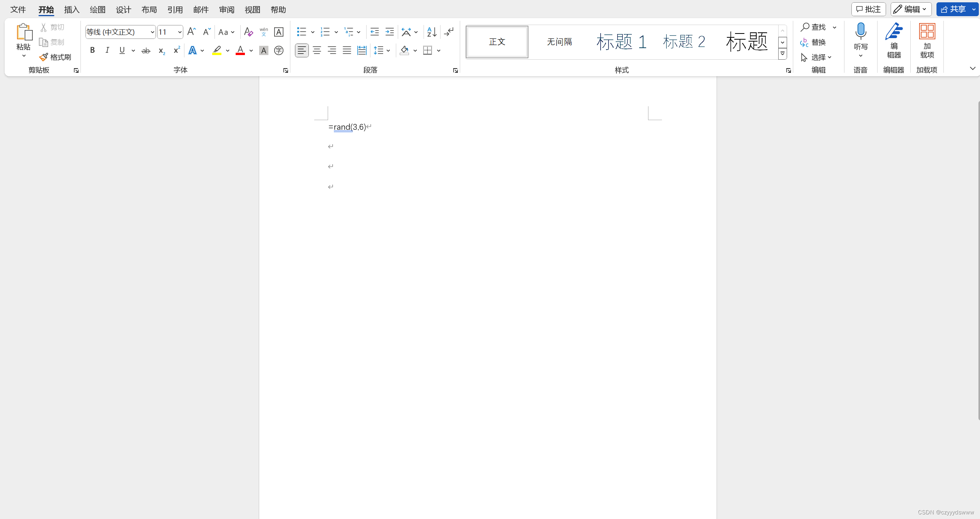Click the clear formatting eraser icon
The height and width of the screenshot is (519, 980).
[248, 32]
